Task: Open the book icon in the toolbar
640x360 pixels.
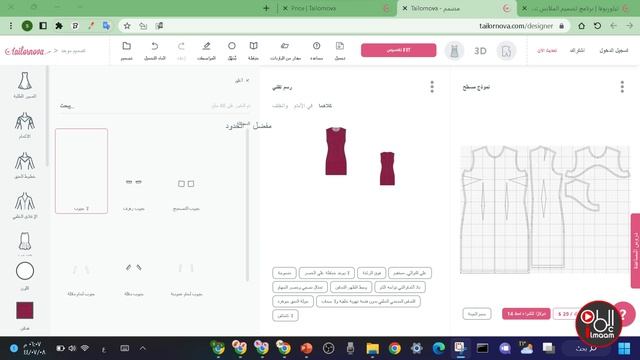Action: [x=253, y=46]
